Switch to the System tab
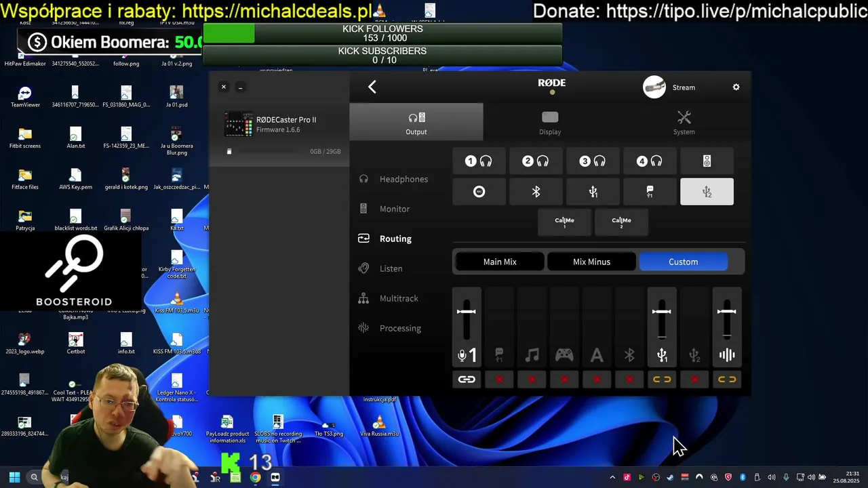Screen dimensions: 868x488 click(684, 122)
